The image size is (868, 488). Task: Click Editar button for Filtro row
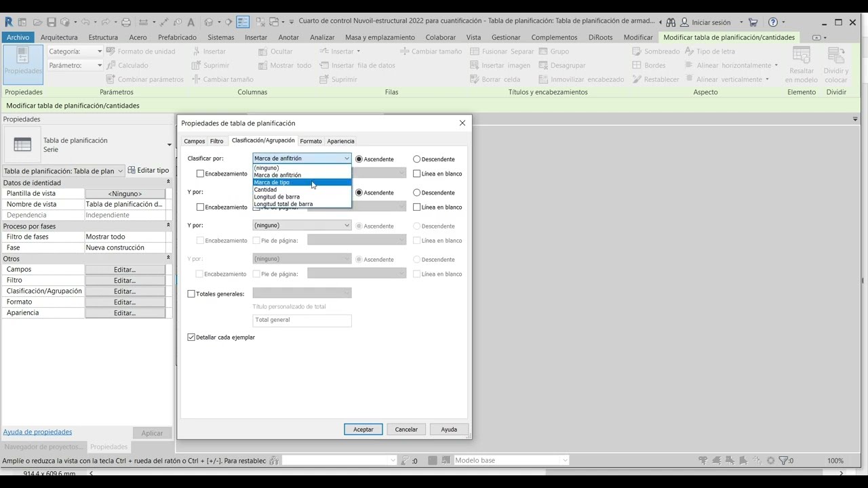tap(125, 280)
